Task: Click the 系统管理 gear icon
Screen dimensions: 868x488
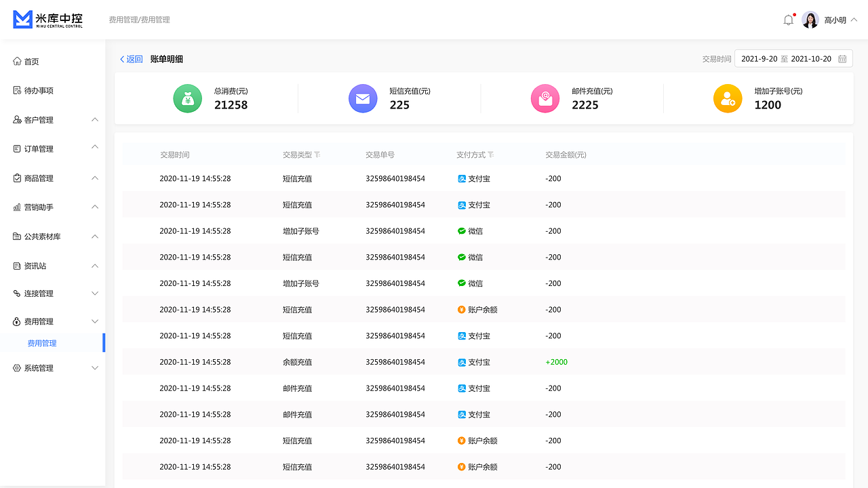Action: click(17, 368)
